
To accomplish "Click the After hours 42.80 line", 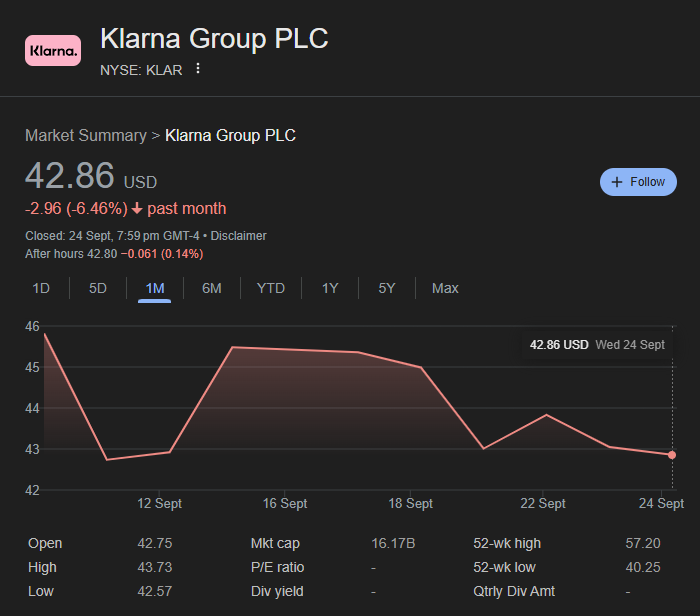I will click(x=114, y=254).
